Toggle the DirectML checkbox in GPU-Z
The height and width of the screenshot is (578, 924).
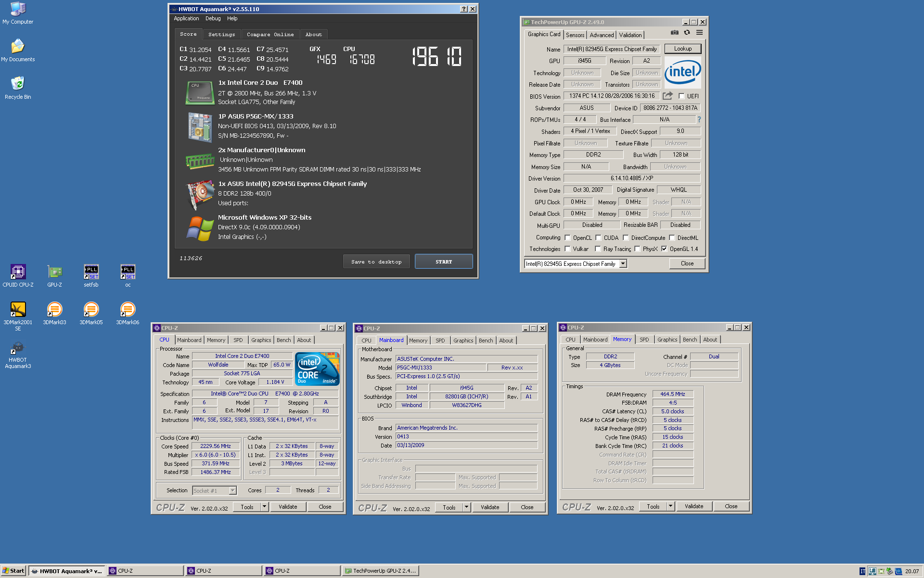tap(672, 237)
